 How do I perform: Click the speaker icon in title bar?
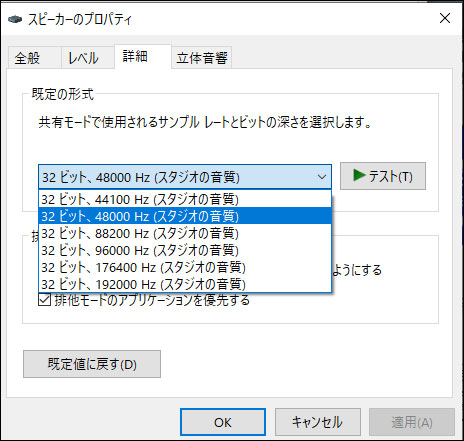15,19
